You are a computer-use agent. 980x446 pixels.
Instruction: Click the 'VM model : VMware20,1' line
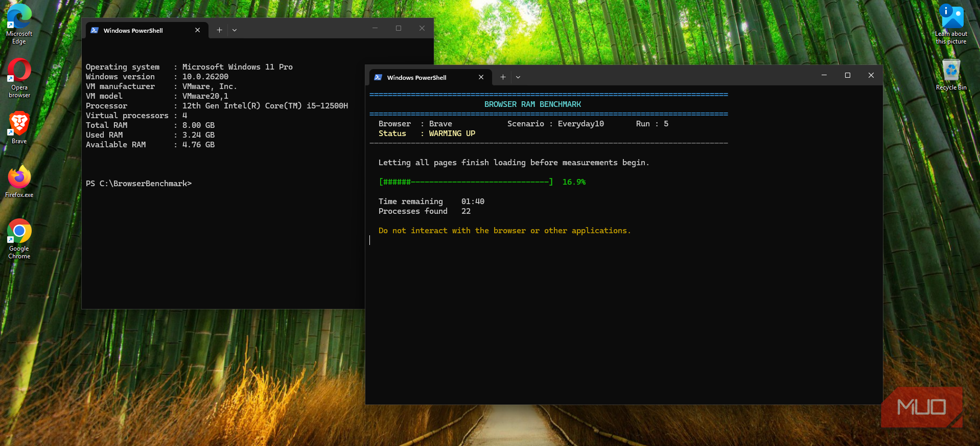coord(157,96)
